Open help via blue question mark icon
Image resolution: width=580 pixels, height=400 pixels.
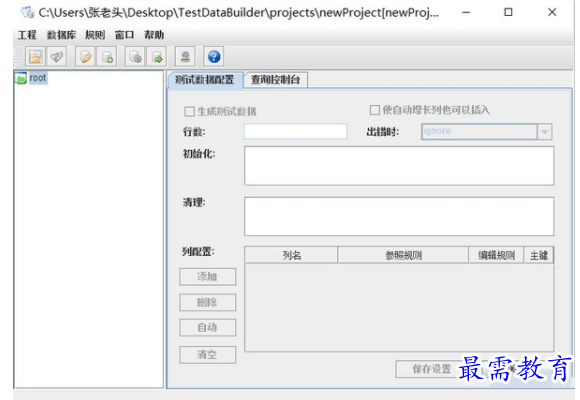pyautogui.click(x=214, y=57)
